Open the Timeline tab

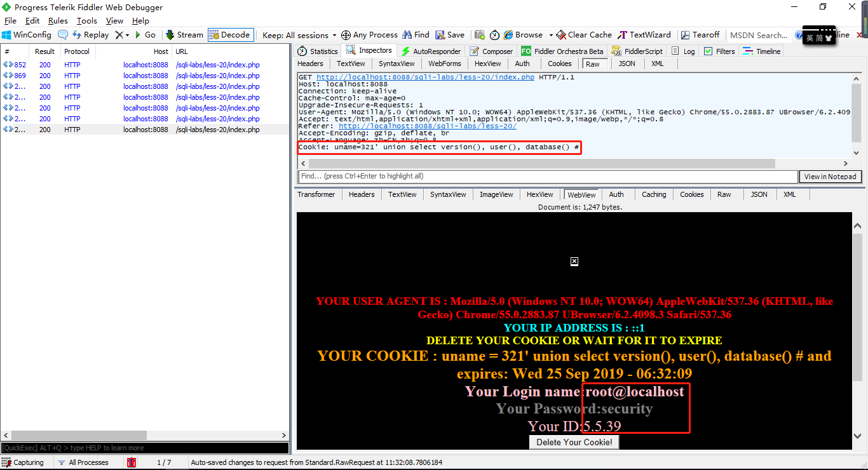[x=762, y=51]
